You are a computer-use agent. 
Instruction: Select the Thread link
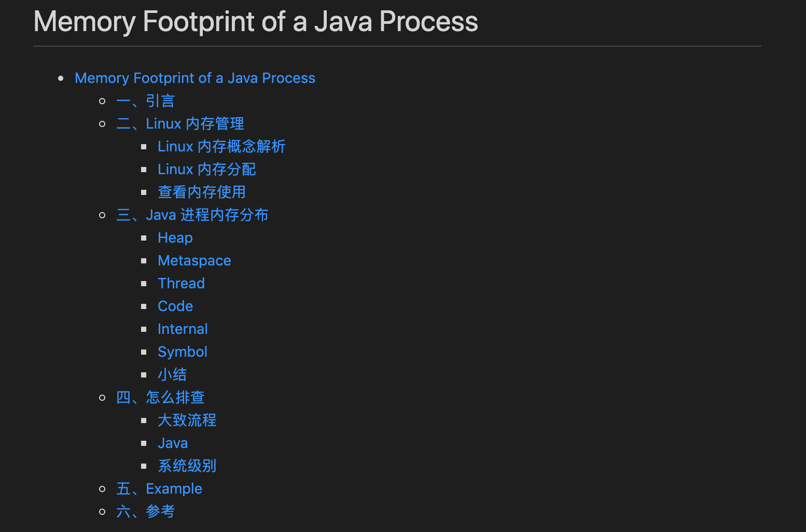point(181,283)
